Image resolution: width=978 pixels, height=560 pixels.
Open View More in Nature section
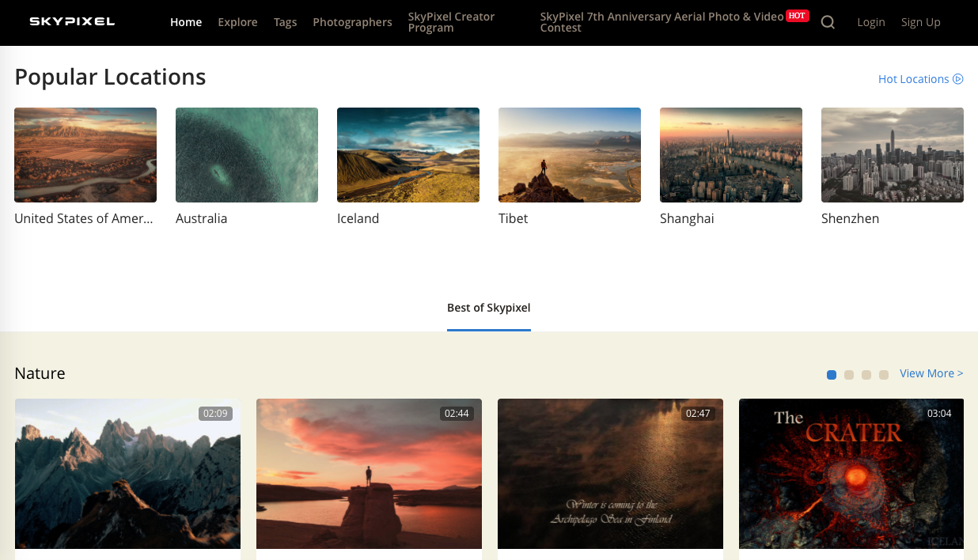pos(931,373)
